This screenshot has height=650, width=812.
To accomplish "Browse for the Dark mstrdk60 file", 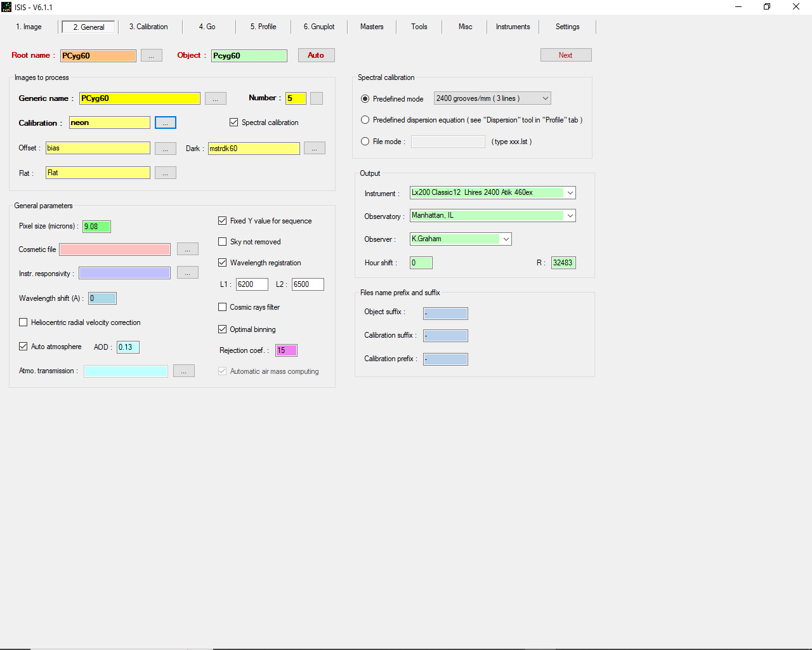I will pos(314,149).
